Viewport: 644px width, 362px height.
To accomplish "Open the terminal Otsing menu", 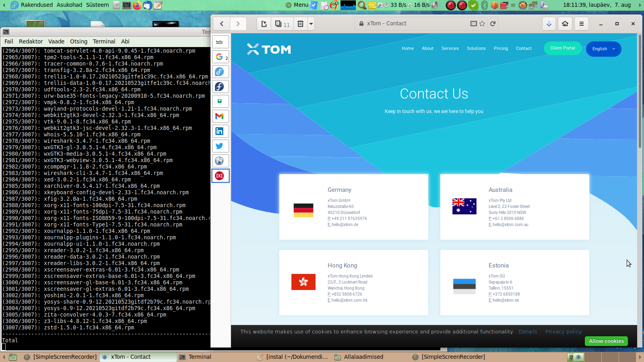I will point(78,41).
